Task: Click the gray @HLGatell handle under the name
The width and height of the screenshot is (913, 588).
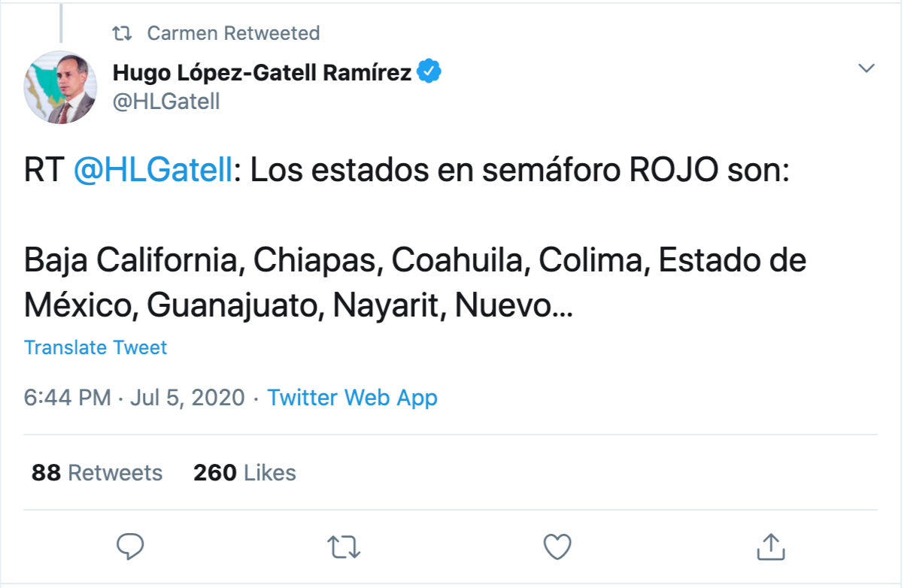Action: 166,102
